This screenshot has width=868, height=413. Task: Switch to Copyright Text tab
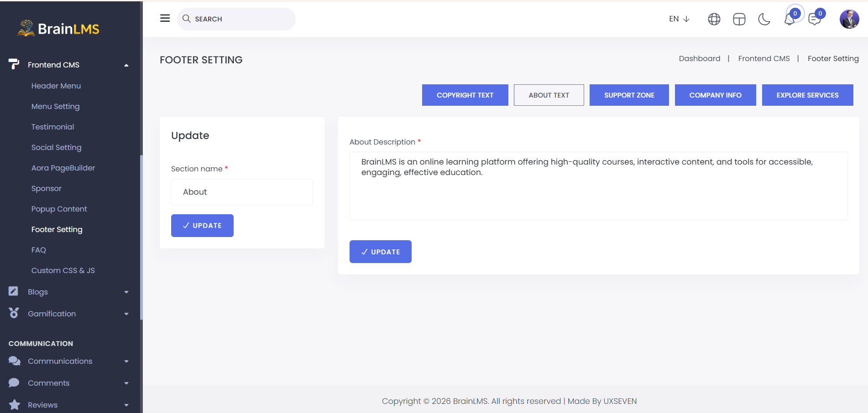pos(465,95)
